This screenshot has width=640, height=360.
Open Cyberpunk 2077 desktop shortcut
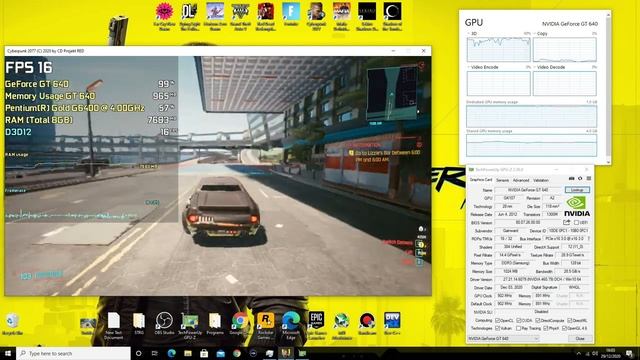(316, 16)
